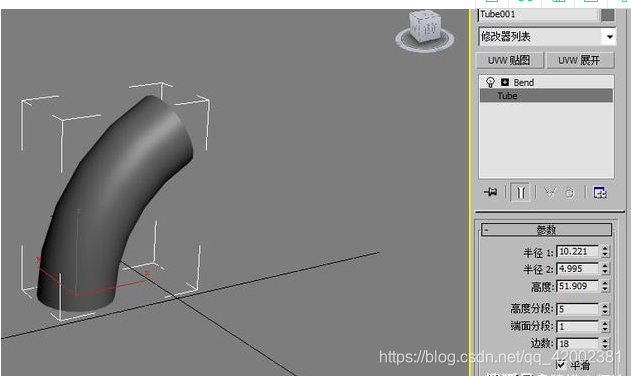The image size is (631, 376).
Task: Click the 边数 value field
Action: point(577,343)
